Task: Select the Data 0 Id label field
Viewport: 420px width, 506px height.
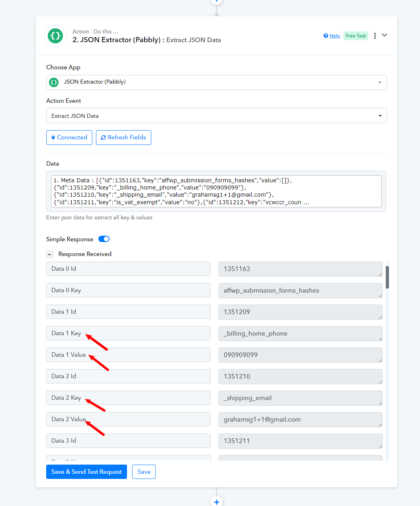Action: point(128,269)
